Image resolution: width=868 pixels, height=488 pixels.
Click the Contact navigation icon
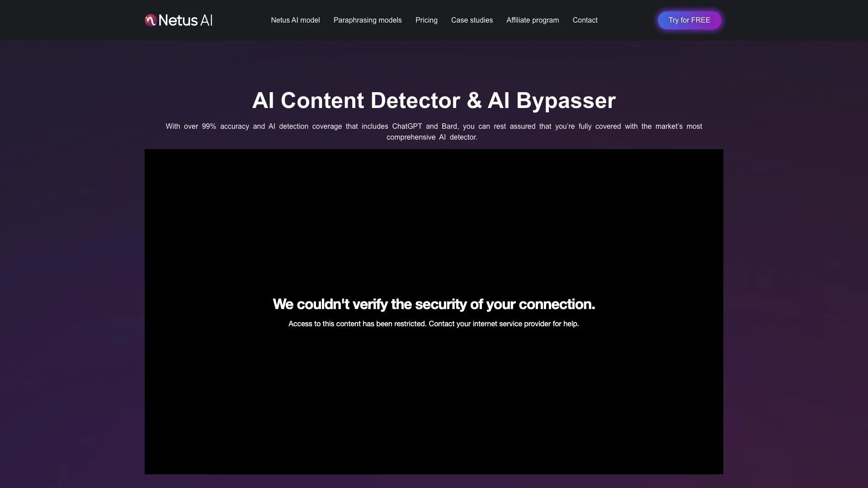click(585, 20)
